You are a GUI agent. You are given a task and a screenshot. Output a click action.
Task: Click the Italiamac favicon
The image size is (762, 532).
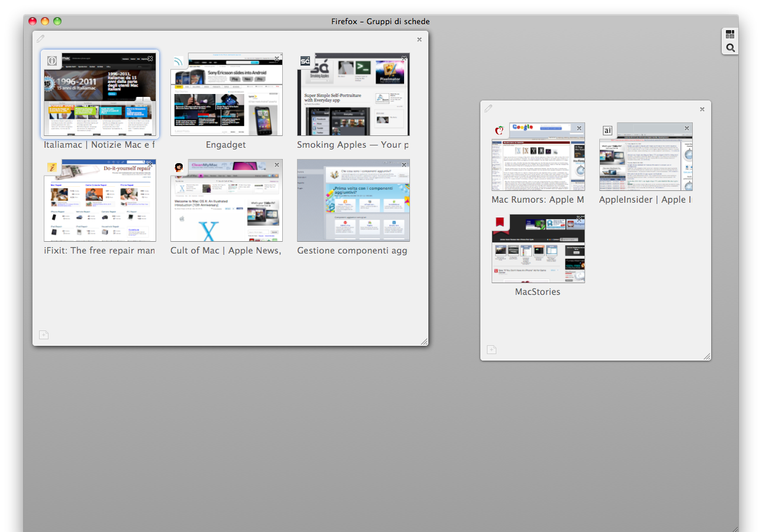pos(52,61)
